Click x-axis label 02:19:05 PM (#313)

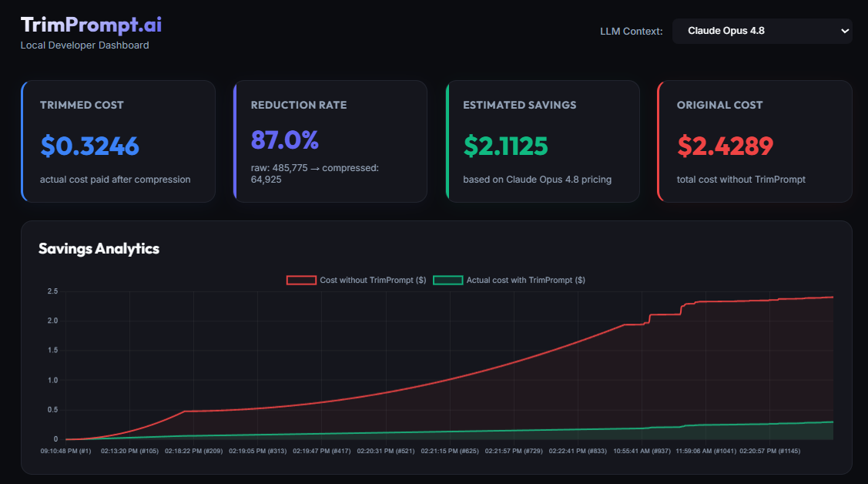click(x=258, y=452)
